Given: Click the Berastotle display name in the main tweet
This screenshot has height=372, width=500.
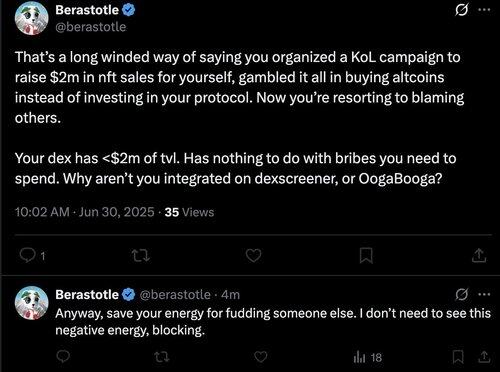Looking at the screenshot, I should pos(87,10).
